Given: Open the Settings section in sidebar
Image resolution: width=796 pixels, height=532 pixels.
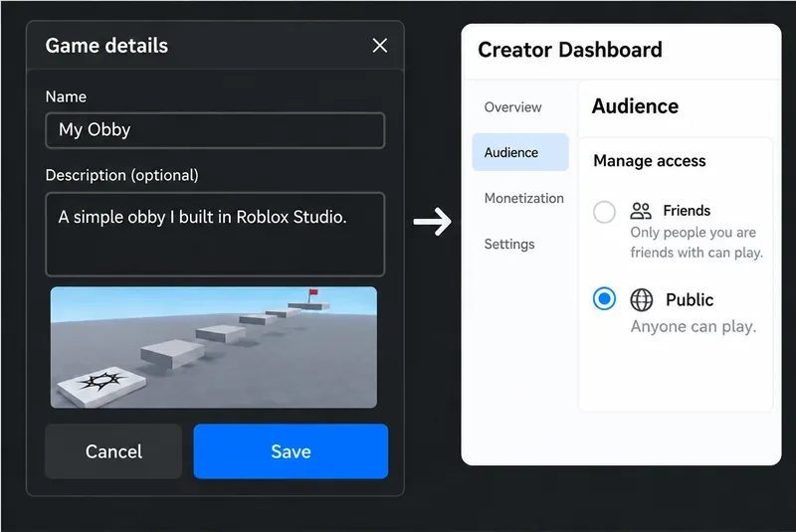Looking at the screenshot, I should pos(509,244).
